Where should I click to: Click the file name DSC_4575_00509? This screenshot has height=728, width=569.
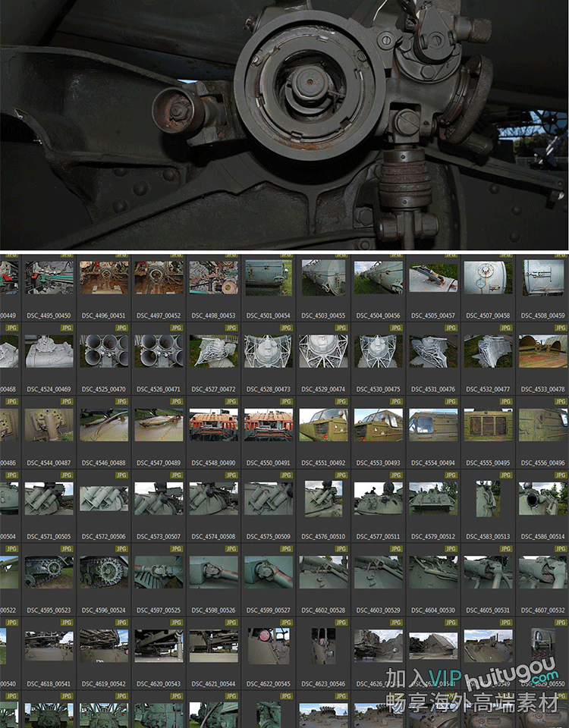click(269, 536)
